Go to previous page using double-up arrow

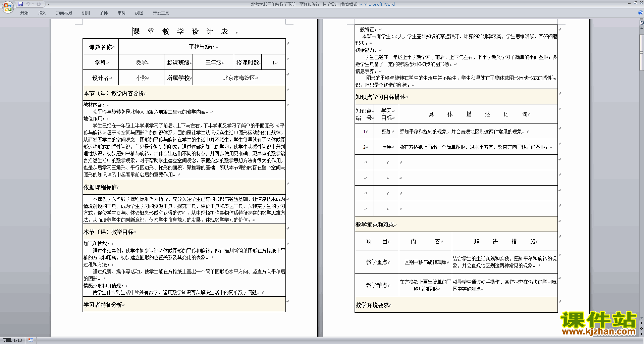(x=642, y=323)
